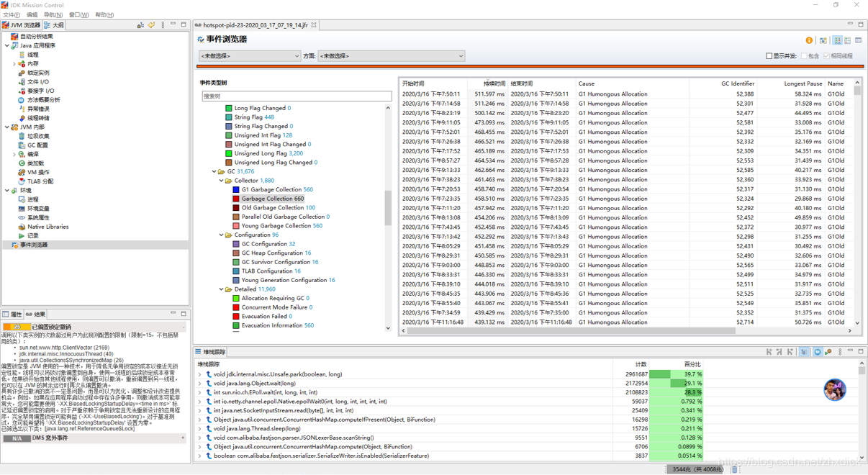Open the 编辑 menu

tap(32, 15)
